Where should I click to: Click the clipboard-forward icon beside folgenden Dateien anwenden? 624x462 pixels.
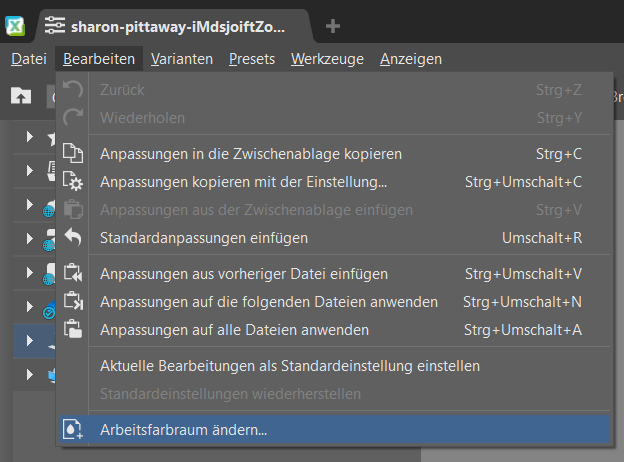[73, 301]
